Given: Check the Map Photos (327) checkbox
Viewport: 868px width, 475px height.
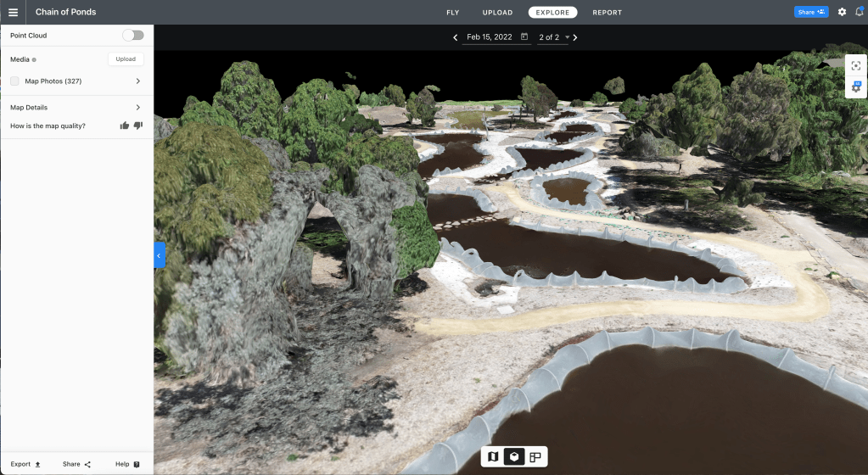Looking at the screenshot, I should 15,81.
